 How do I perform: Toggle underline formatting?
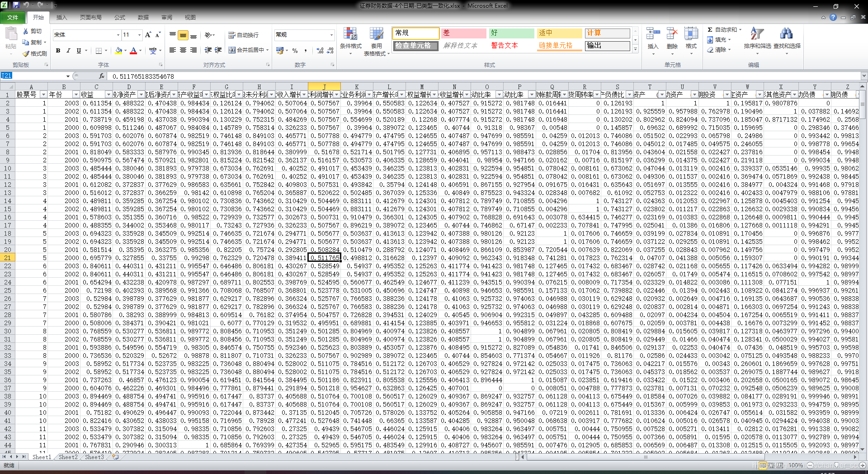click(x=79, y=51)
